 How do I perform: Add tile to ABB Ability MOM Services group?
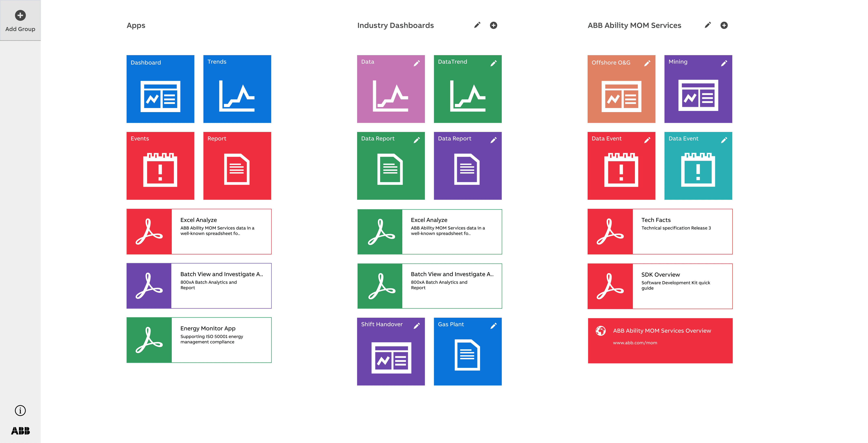[724, 25]
